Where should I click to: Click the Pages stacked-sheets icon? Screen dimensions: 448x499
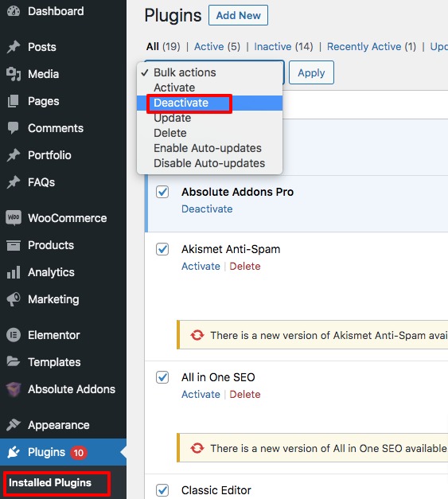point(14,101)
